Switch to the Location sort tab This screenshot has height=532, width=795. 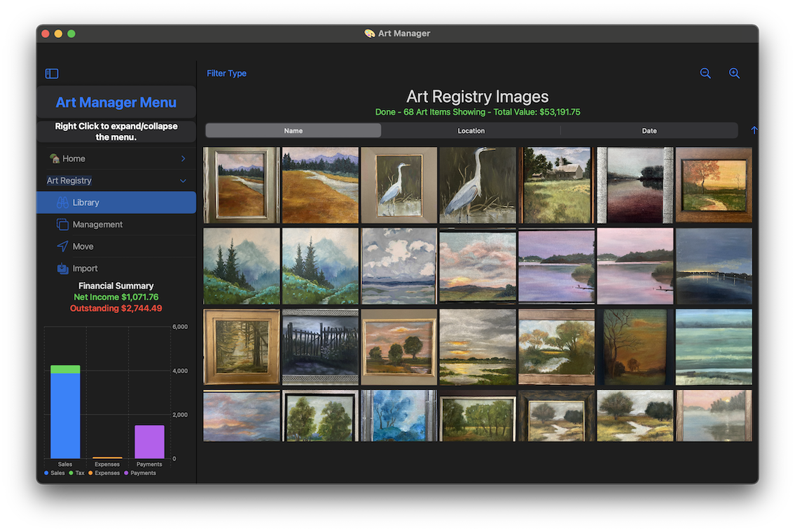click(471, 131)
